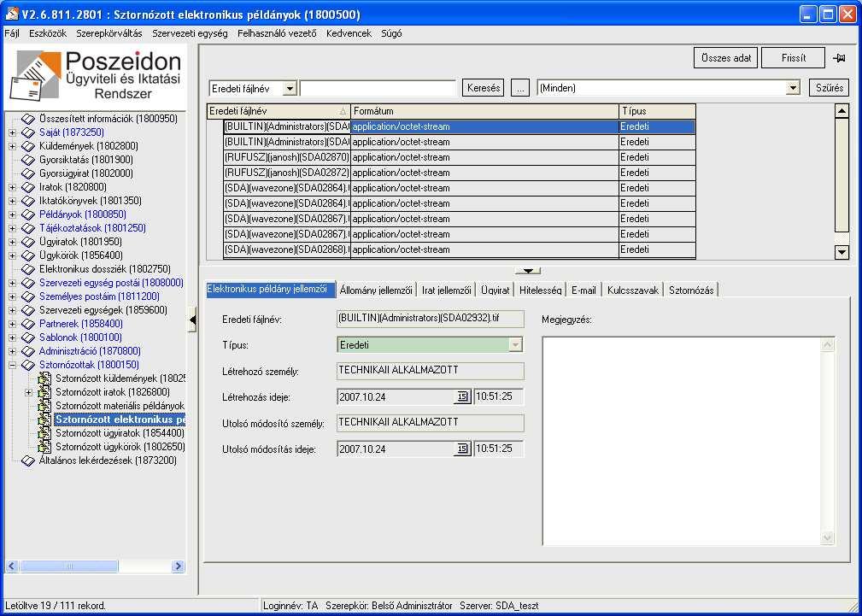Expand the Küldemények tree node
Viewport: 862px width, 616px height.
12,146
